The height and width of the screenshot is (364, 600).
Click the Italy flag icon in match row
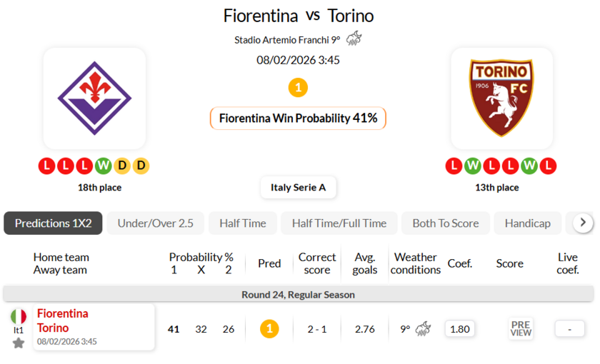[19, 316]
